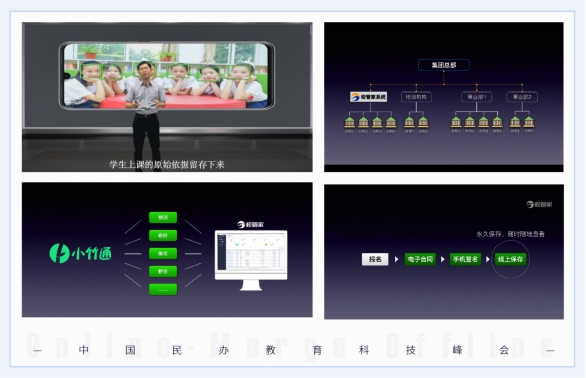This screenshot has width=586, height=378.
Task: Open the presenter video thumbnail with face detection
Action: click(x=167, y=97)
